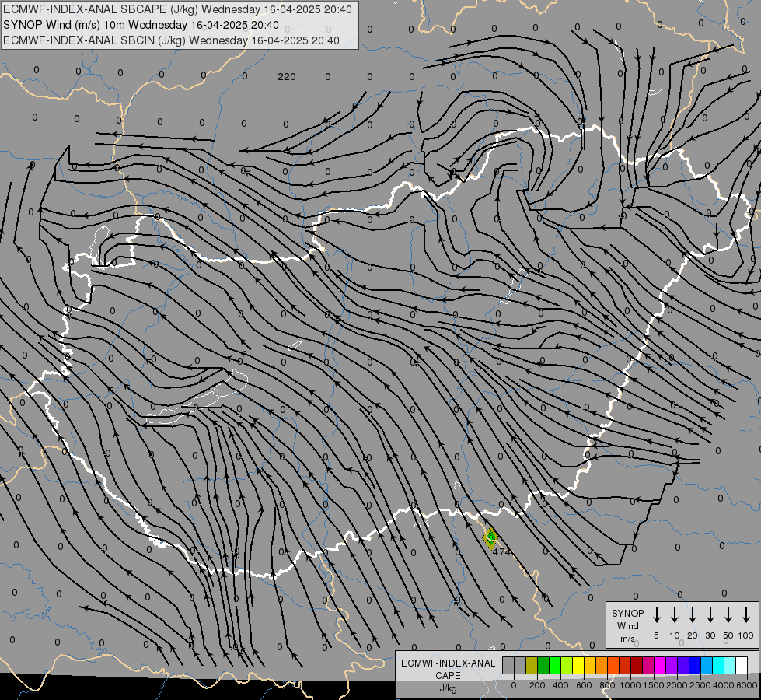Pick the bright magenta swatch in the CAPE legend

(x=661, y=665)
